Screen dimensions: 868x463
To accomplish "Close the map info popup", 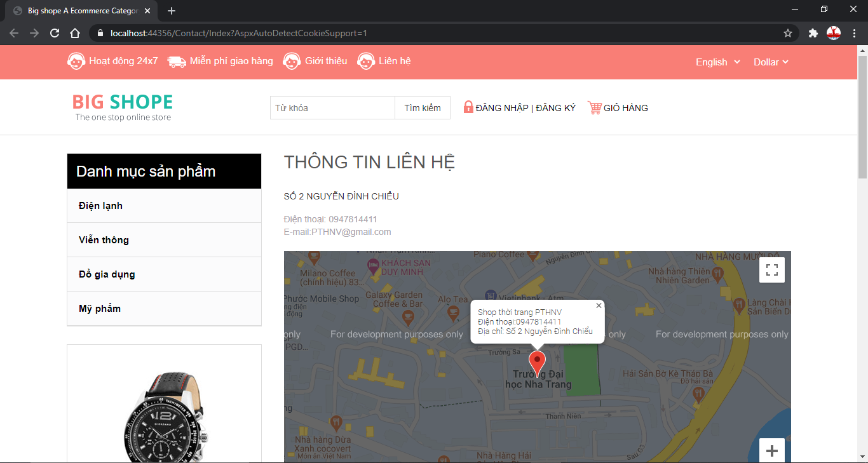I will click(599, 305).
